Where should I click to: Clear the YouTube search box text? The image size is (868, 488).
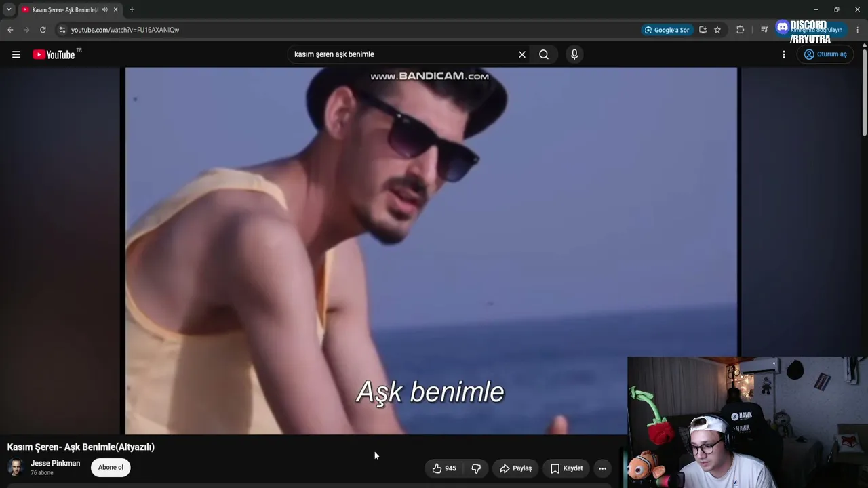tap(522, 54)
